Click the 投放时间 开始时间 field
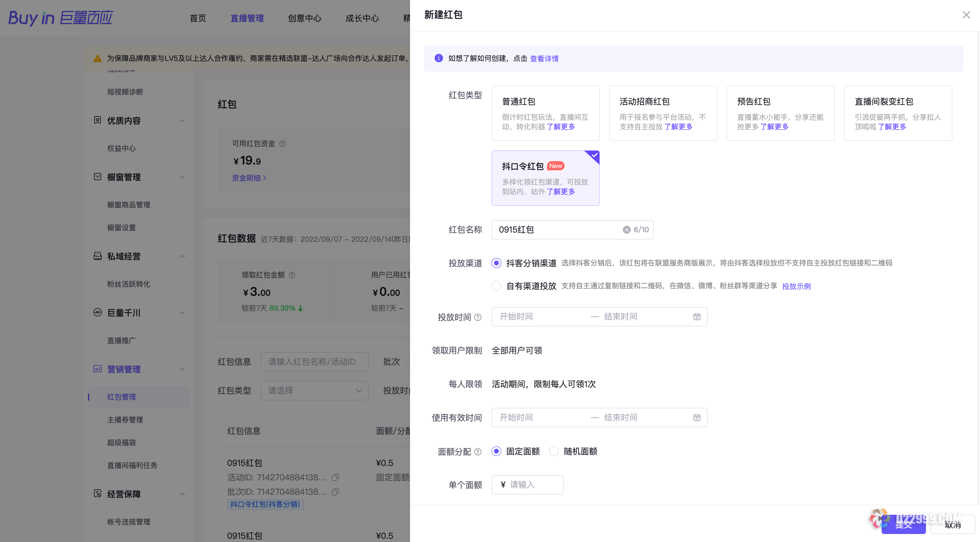Image resolution: width=980 pixels, height=542 pixels. tap(540, 317)
